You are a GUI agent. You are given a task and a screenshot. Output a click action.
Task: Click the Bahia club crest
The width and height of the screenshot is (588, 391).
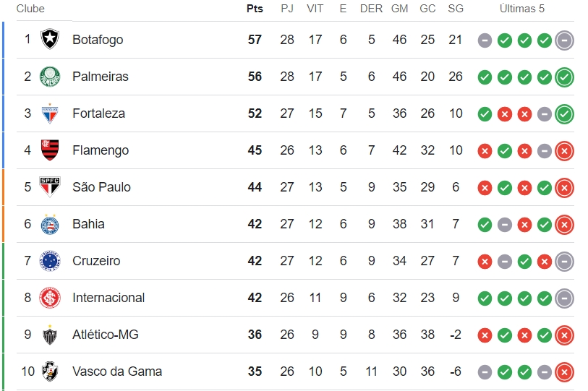tap(50, 224)
